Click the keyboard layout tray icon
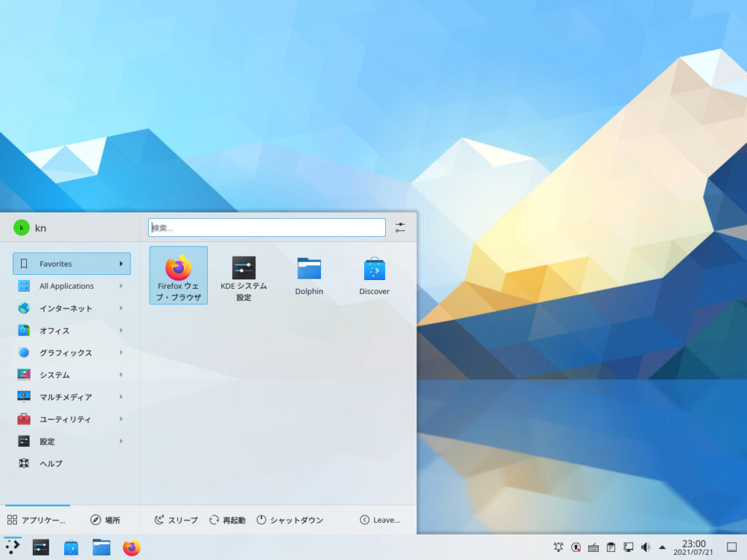Image resolution: width=747 pixels, height=560 pixels. (x=593, y=546)
